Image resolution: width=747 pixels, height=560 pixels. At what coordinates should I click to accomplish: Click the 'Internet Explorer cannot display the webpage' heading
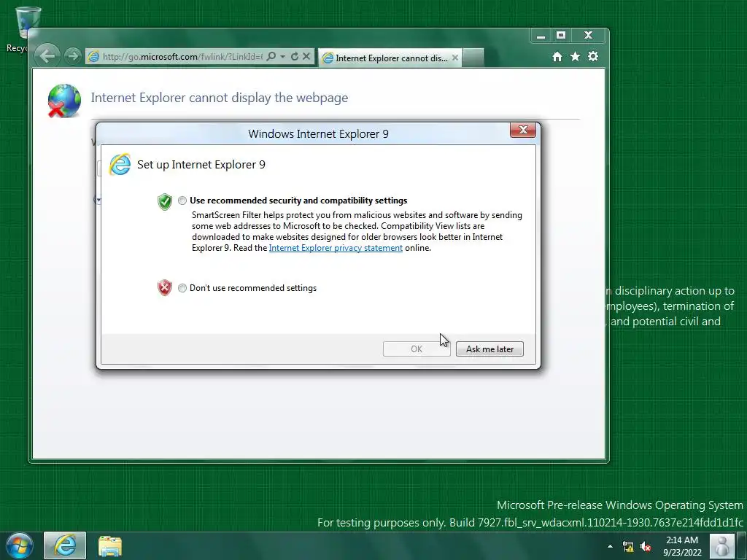(219, 98)
